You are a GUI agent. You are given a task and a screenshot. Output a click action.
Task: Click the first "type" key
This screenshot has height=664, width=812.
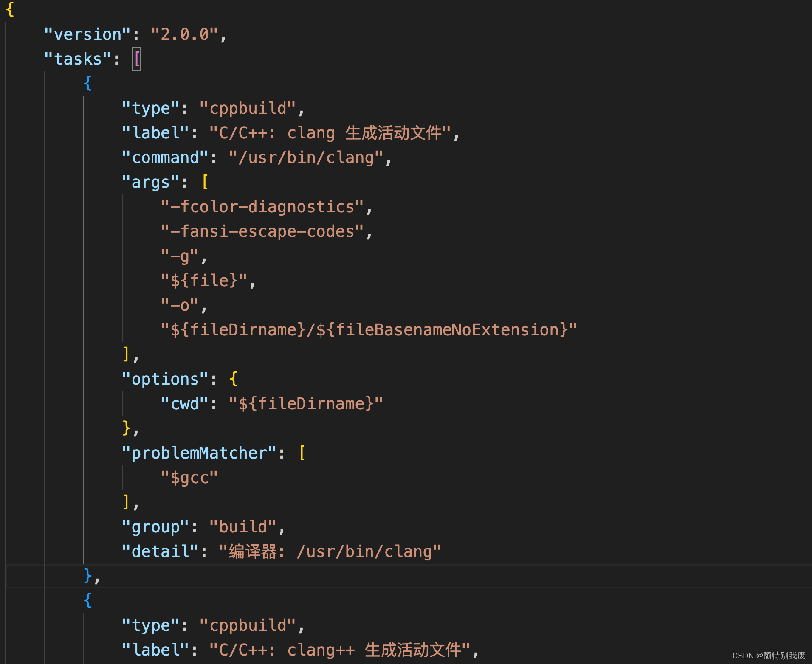150,108
